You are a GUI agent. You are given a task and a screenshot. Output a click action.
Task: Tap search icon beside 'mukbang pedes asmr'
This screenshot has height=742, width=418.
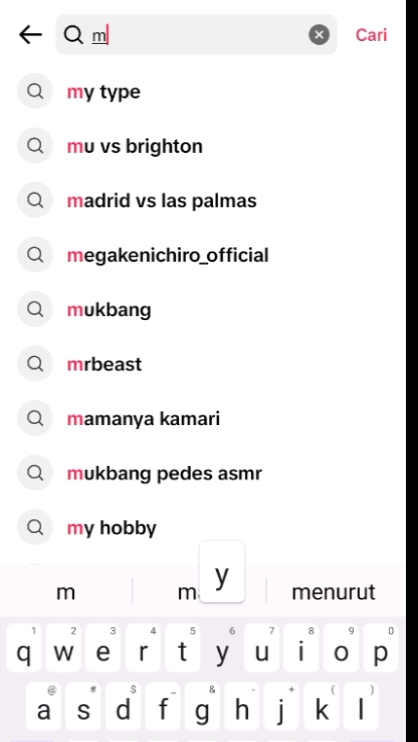35,472
